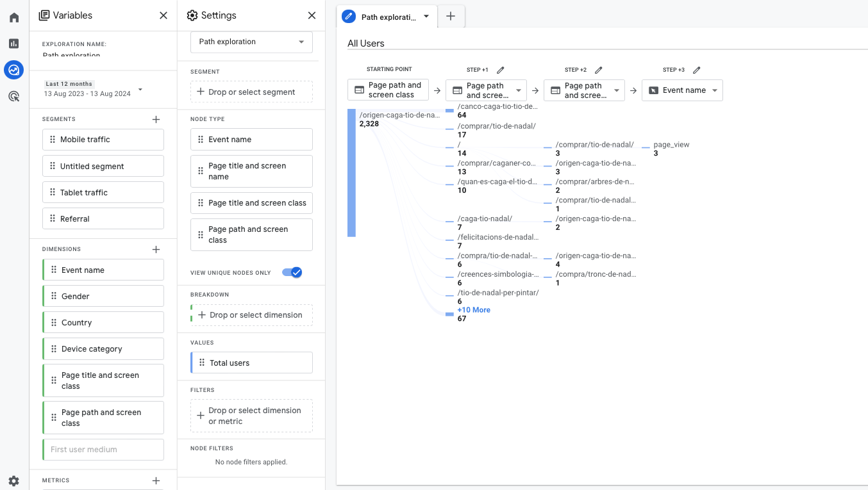868x490 pixels.
Task: Open the Path exploration technique dropdown
Action: pyautogui.click(x=251, y=42)
